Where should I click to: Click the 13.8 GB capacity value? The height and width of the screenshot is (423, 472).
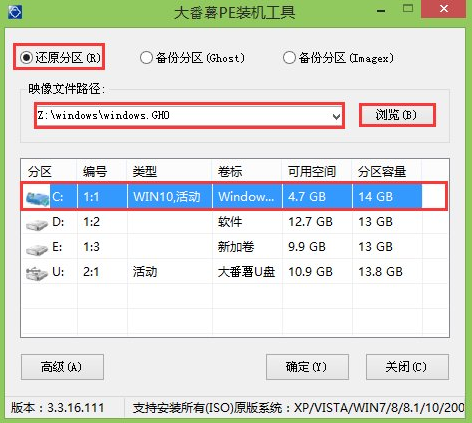tap(380, 272)
